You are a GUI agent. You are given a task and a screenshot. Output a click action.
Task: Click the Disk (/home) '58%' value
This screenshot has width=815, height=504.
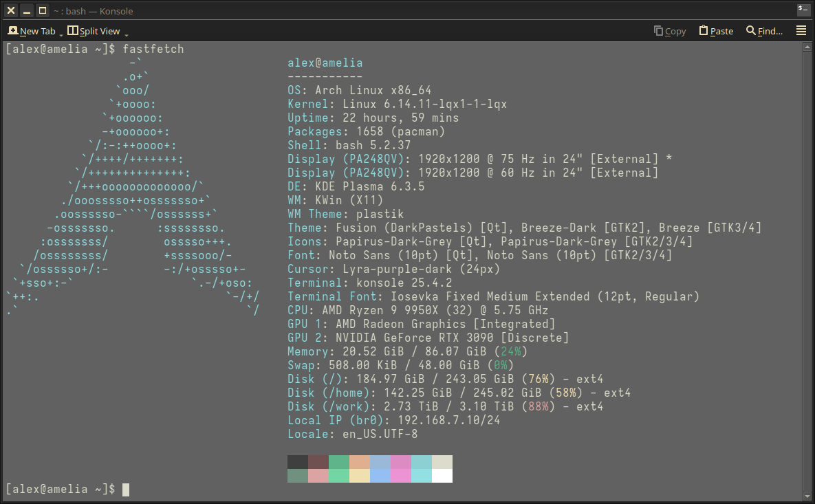click(565, 393)
